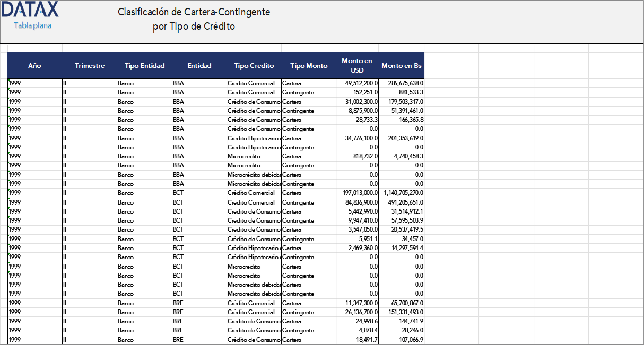Select the 'Tipo Credito' column header

point(254,65)
